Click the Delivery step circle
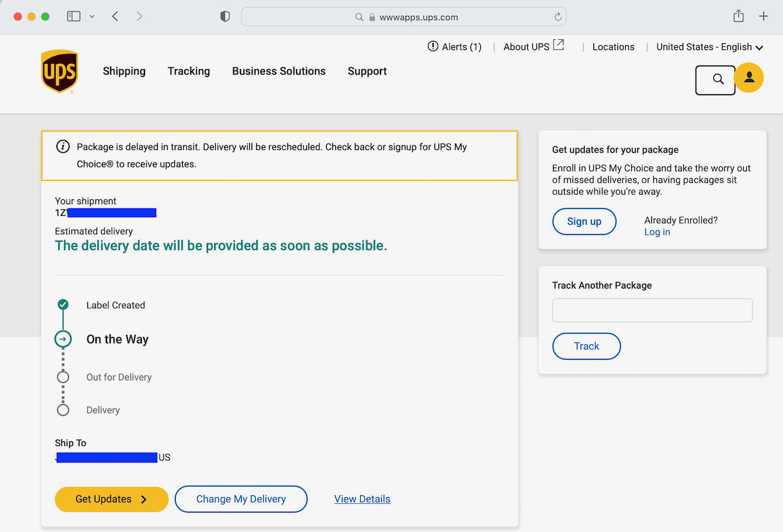The width and height of the screenshot is (783, 532). click(63, 410)
